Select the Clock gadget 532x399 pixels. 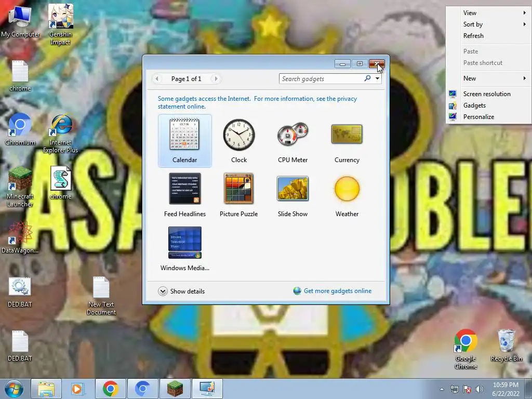pos(239,140)
